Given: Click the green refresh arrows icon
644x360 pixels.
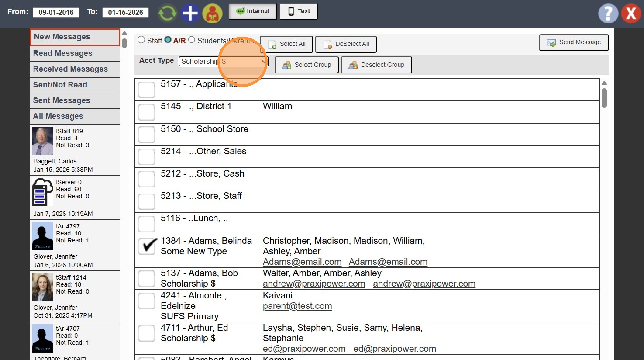Looking at the screenshot, I should (x=167, y=13).
